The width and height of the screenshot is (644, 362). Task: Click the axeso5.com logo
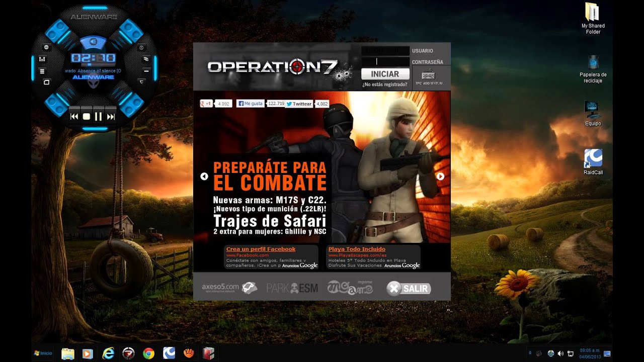pos(230,288)
